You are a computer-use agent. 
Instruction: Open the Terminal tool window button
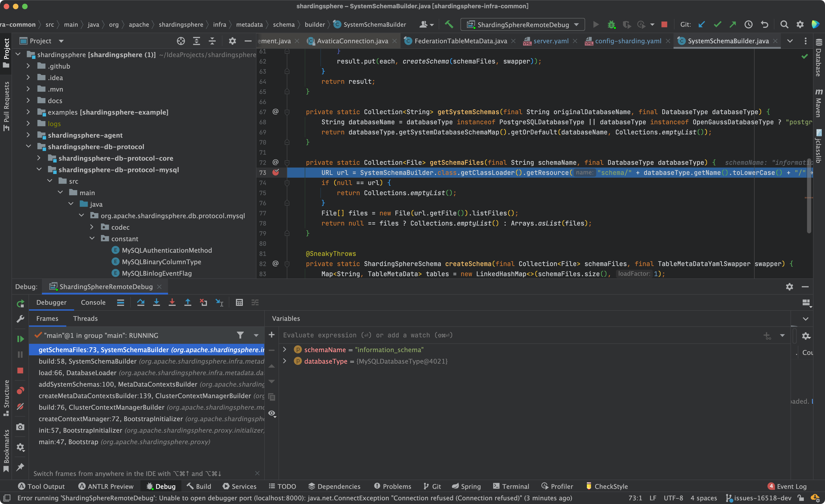pyautogui.click(x=511, y=486)
